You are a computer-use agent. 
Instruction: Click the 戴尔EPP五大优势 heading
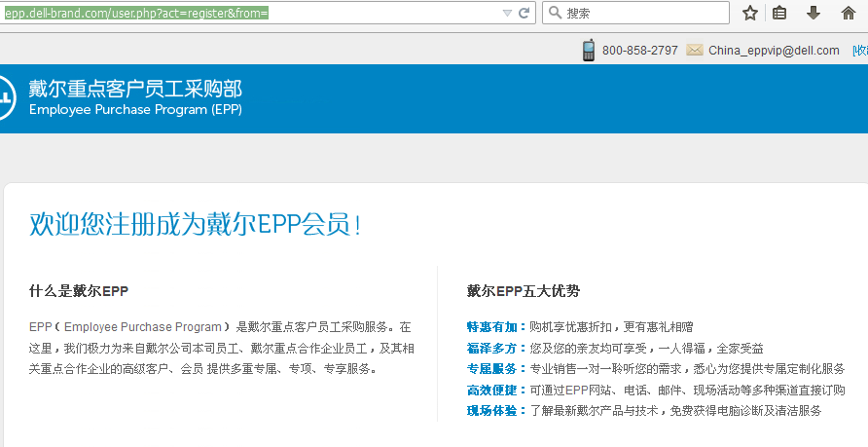pos(524,291)
